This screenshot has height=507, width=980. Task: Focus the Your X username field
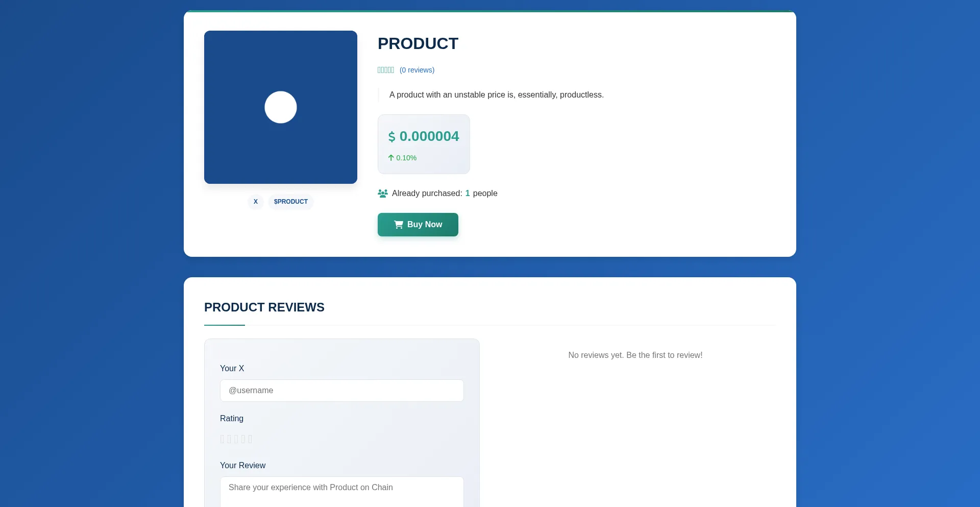[341, 391]
